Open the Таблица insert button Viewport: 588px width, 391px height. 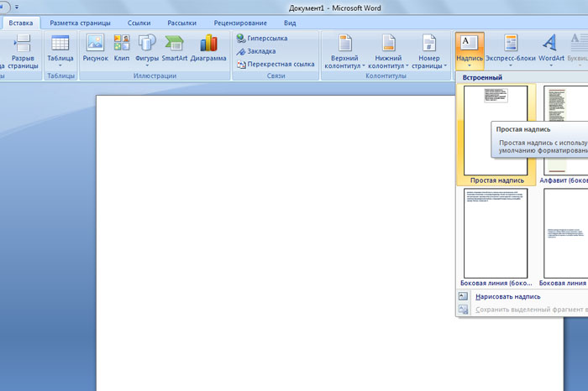(60, 52)
